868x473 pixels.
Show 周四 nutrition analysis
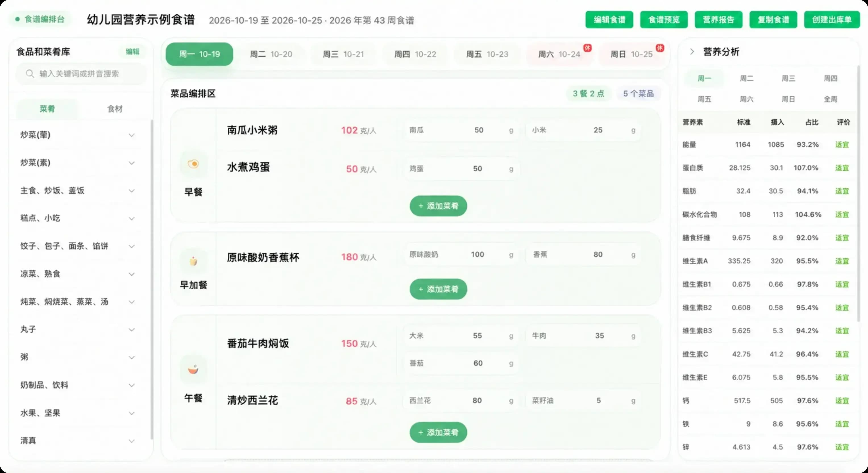[x=830, y=78]
